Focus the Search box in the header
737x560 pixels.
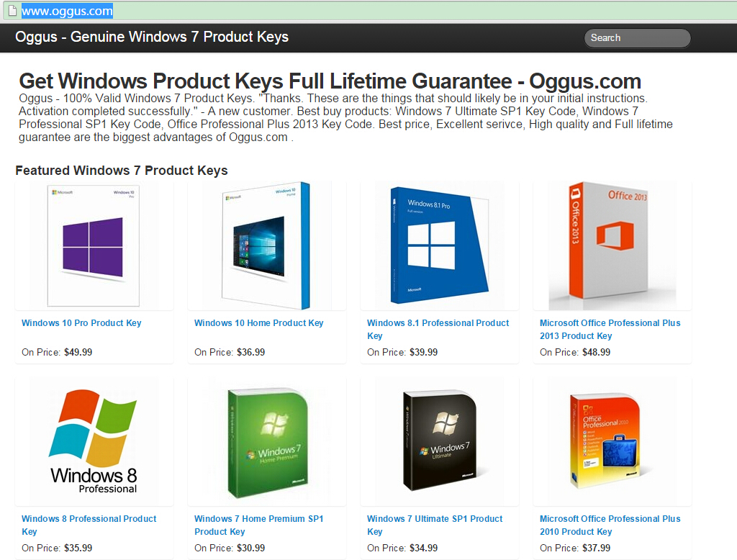(638, 37)
